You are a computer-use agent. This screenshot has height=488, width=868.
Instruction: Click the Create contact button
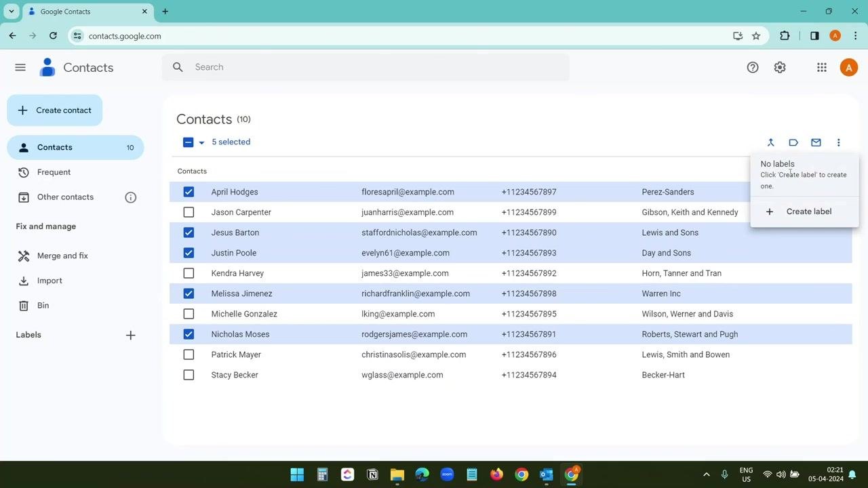point(54,110)
